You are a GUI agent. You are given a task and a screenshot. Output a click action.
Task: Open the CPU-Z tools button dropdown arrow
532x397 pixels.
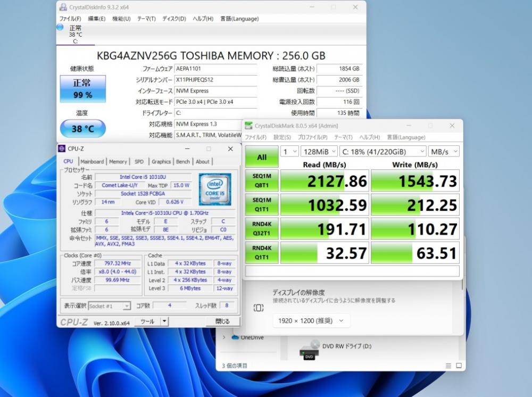pyautogui.click(x=164, y=321)
